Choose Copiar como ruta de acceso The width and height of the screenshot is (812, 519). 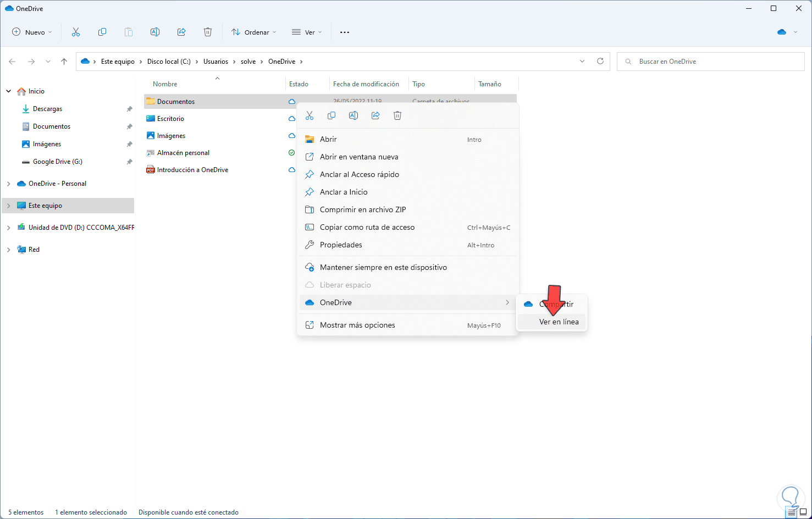click(408, 228)
